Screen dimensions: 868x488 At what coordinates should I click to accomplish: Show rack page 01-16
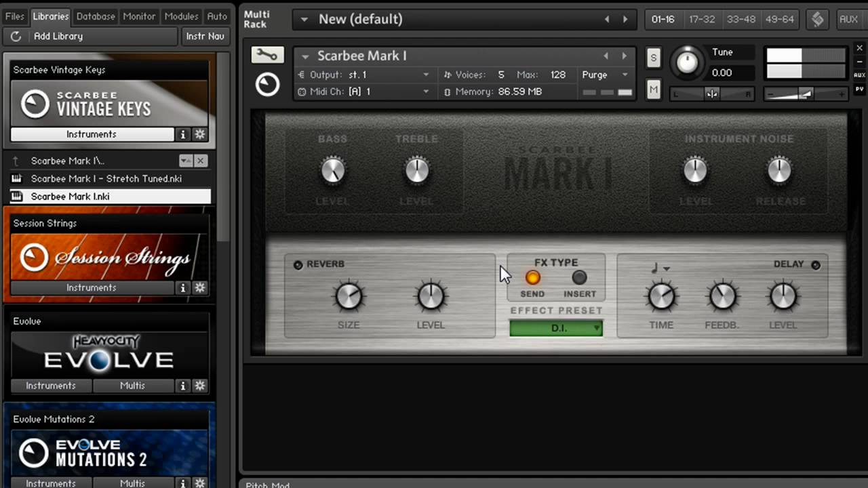point(663,19)
